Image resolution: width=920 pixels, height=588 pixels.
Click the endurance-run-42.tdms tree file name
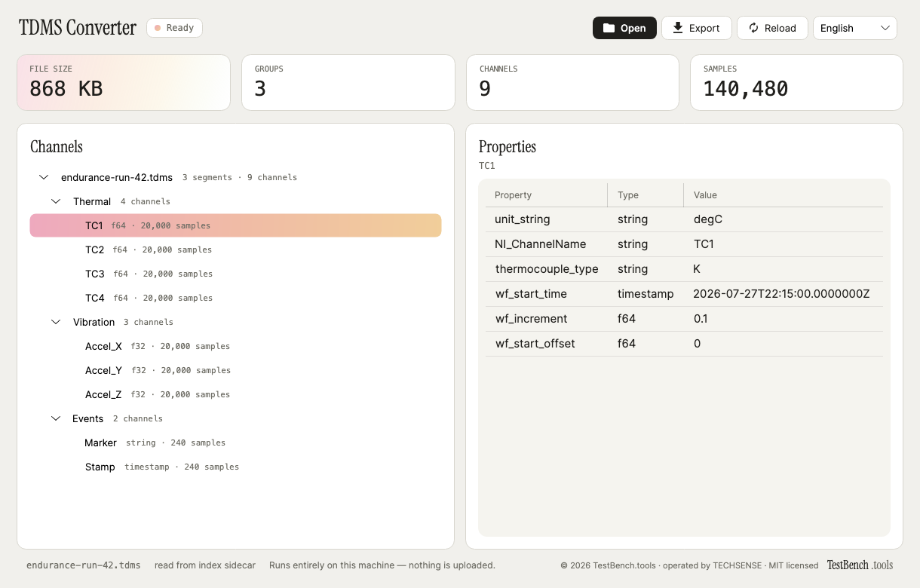click(x=117, y=177)
